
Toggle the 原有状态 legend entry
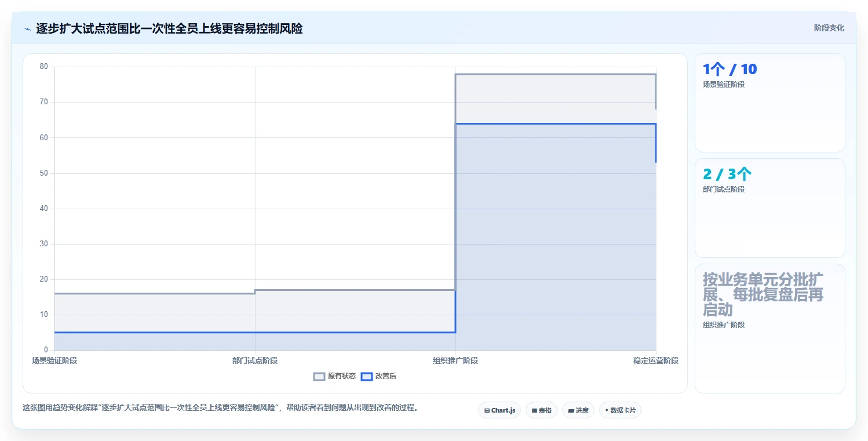335,376
